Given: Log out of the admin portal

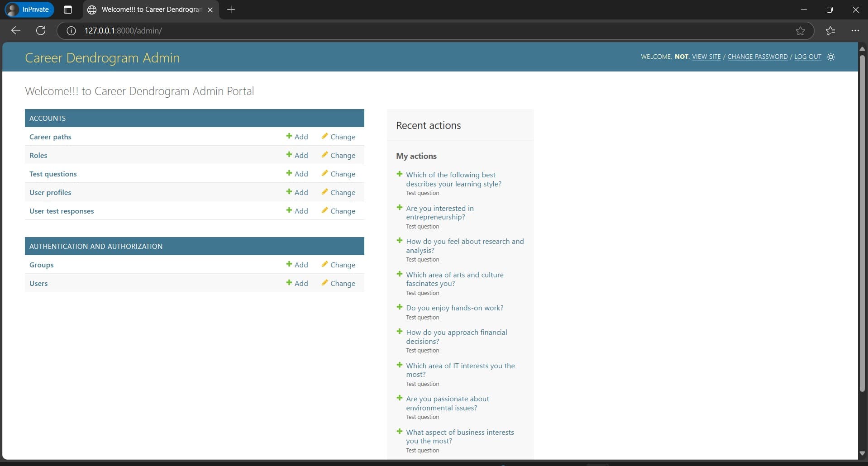Looking at the screenshot, I should tap(808, 57).
